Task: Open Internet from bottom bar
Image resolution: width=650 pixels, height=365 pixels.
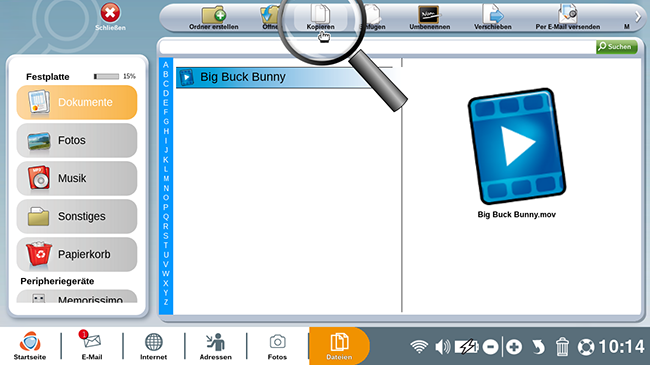Action: click(x=153, y=346)
